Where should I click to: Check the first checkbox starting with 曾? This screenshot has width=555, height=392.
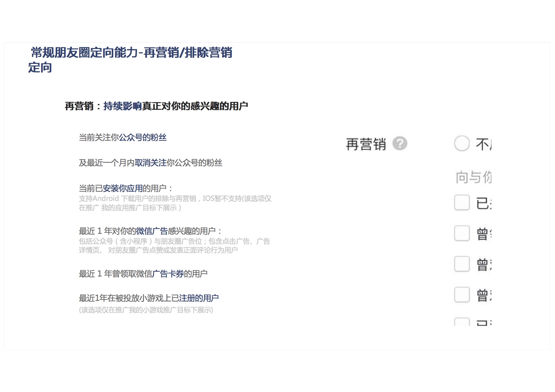(462, 233)
